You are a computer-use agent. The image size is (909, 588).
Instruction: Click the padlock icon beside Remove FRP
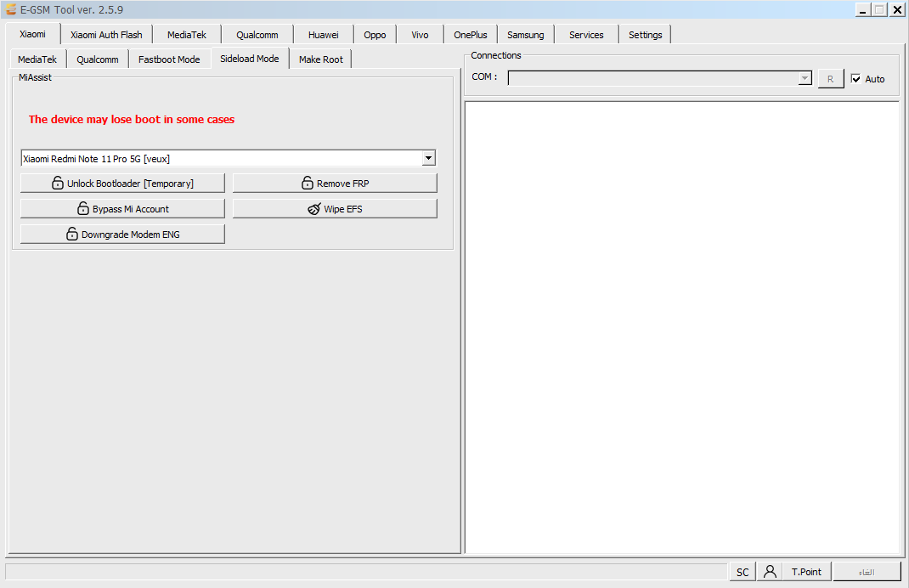coord(308,184)
